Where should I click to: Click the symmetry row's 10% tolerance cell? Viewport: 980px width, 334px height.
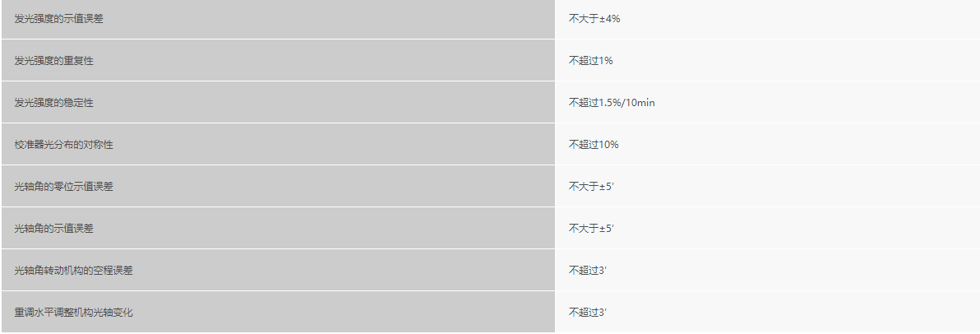(766, 144)
